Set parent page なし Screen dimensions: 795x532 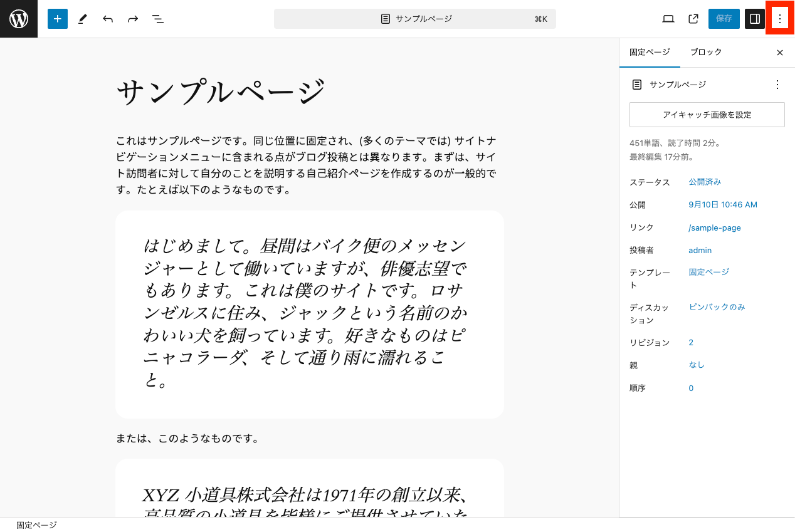tap(697, 365)
